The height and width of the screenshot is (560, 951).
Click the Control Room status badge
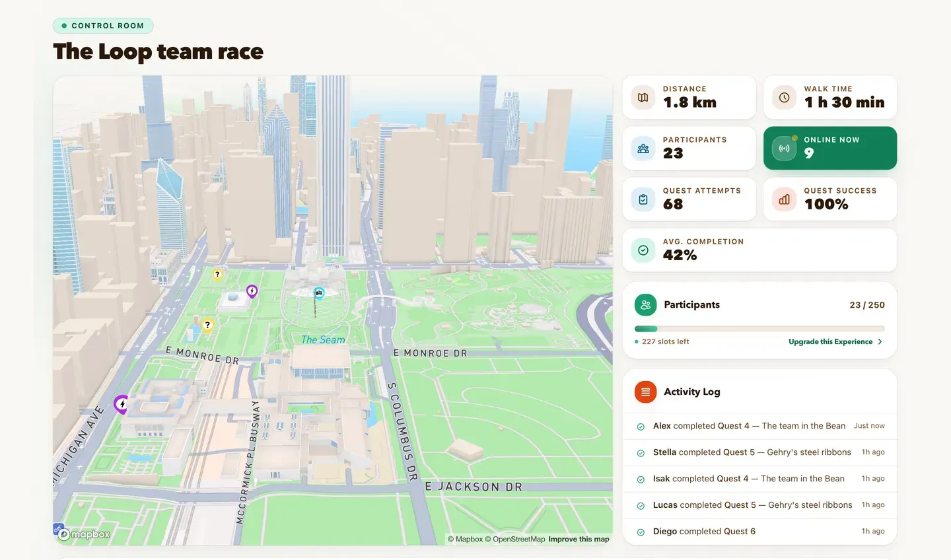click(103, 26)
